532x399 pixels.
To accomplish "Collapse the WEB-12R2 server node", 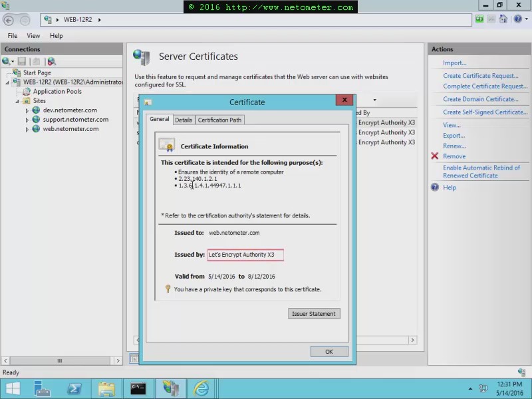I will (7, 82).
